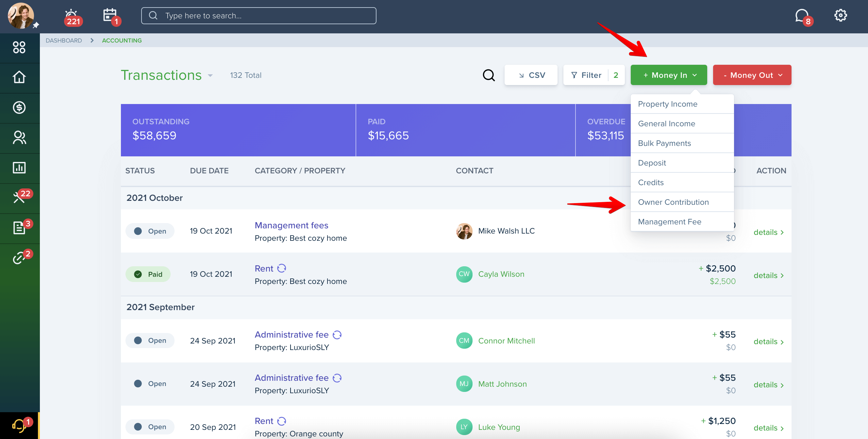Click Mike Walsh LLC avatar photo
The height and width of the screenshot is (439, 868).
pyautogui.click(x=464, y=231)
